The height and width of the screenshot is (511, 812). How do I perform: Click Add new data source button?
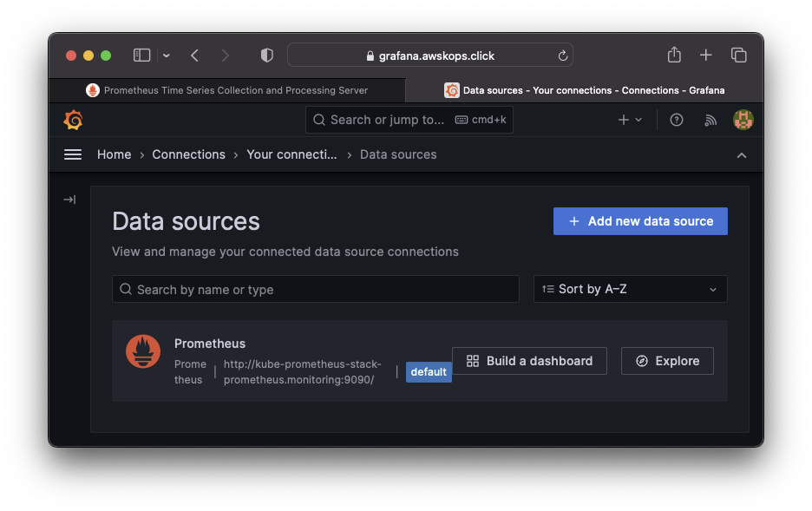point(640,221)
